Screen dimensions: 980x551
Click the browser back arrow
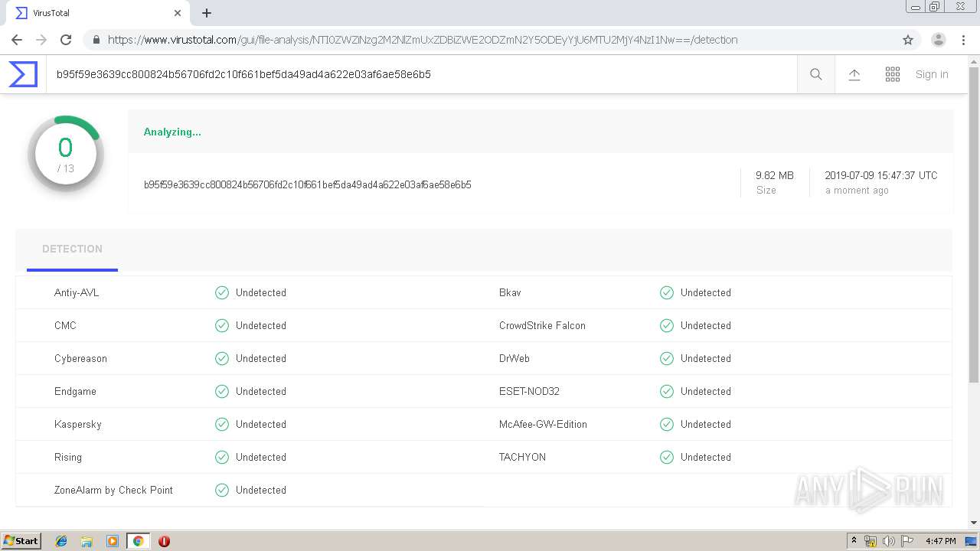(17, 40)
